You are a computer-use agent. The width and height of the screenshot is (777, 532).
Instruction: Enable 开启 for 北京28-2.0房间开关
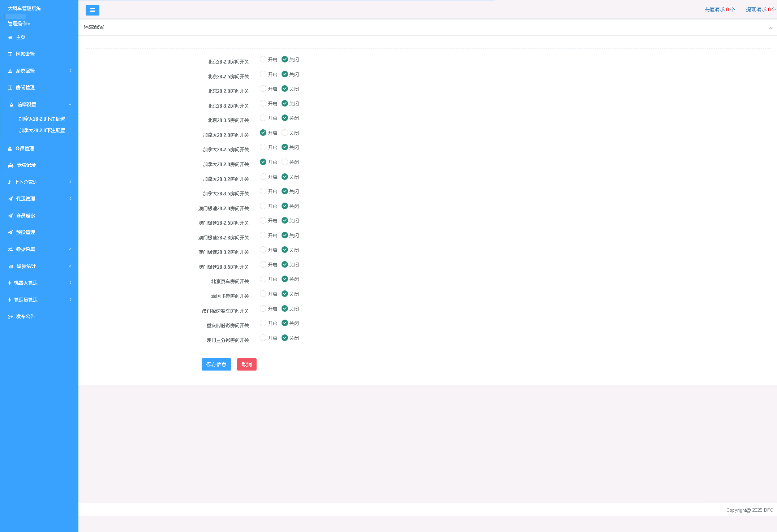tap(263, 60)
